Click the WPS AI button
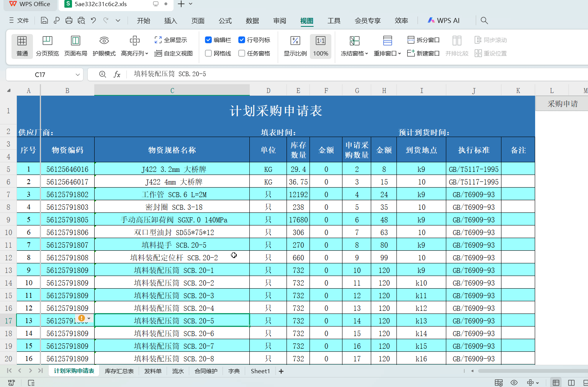Image resolution: width=588 pixels, height=387 pixels. (443, 20)
